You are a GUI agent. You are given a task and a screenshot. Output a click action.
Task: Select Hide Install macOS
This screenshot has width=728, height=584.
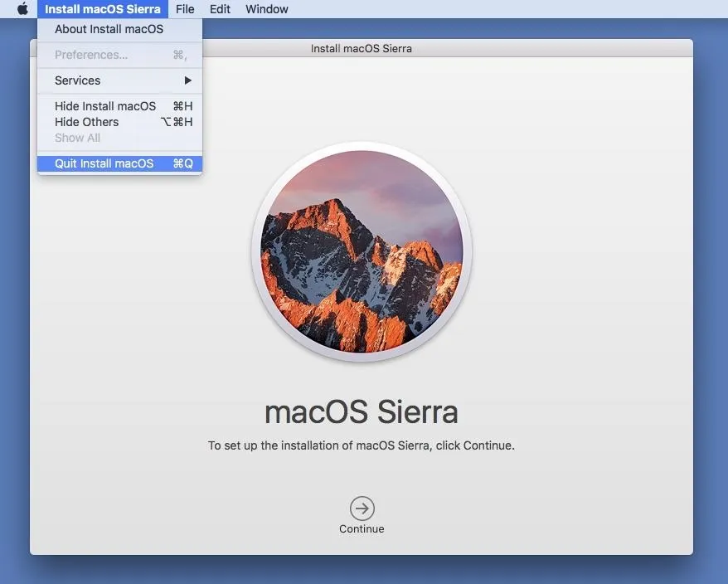119,106
